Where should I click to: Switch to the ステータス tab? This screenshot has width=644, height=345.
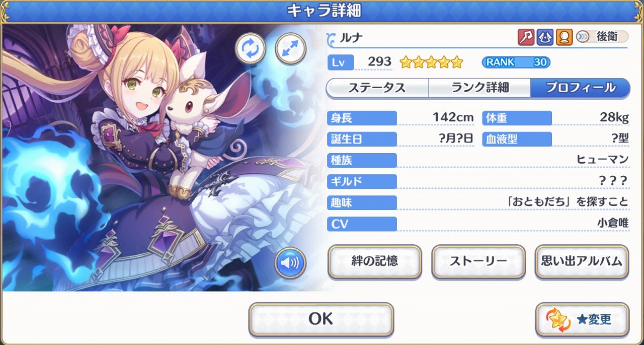tap(377, 88)
